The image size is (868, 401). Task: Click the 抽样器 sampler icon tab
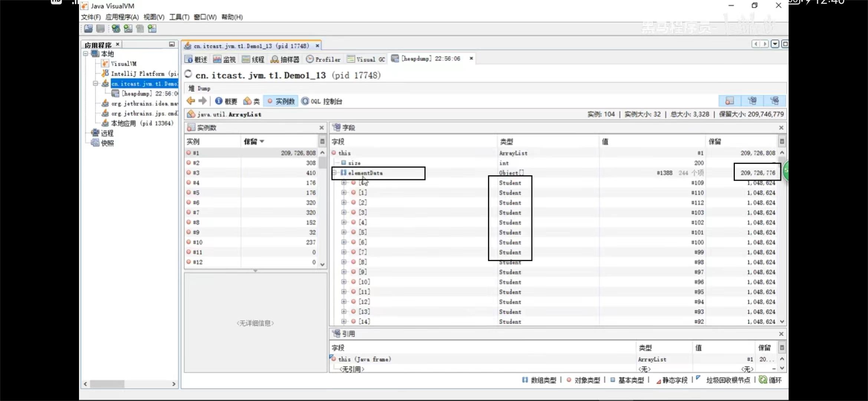click(x=275, y=59)
